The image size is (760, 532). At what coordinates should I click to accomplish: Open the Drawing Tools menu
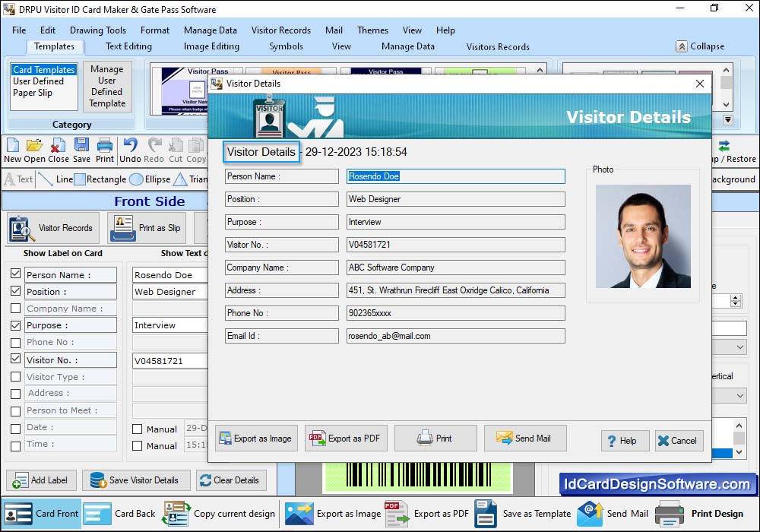98,30
